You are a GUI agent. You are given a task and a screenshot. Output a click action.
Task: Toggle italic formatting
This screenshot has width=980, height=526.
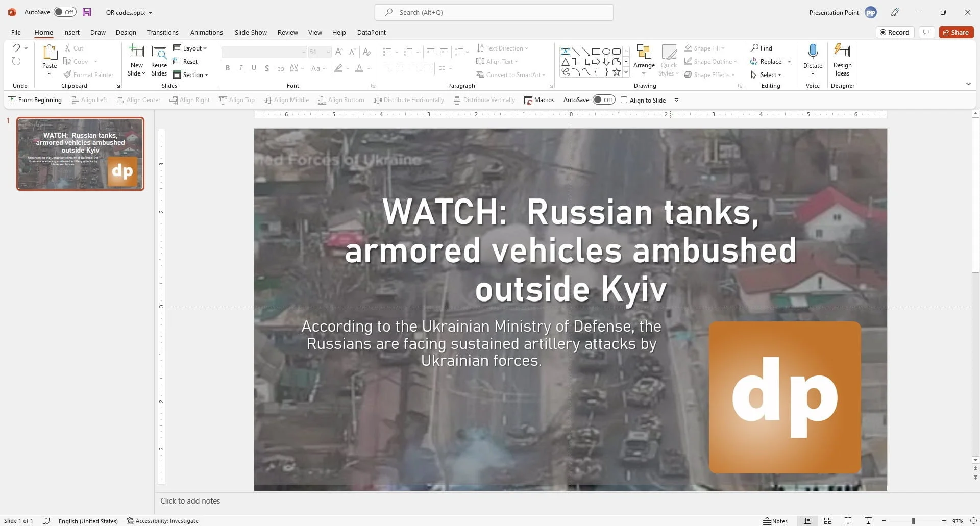[x=240, y=68]
